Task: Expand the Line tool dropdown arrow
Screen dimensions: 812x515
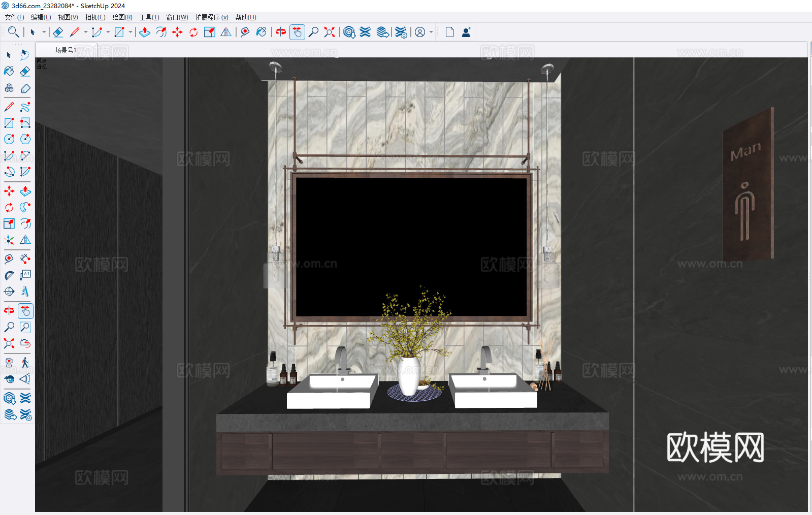Action: (x=86, y=32)
